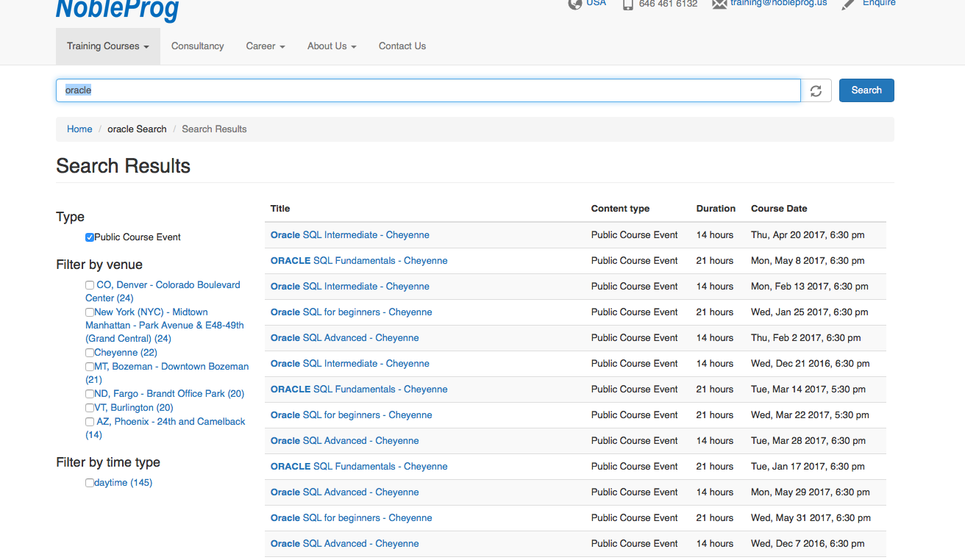Click the Title column header
Viewport: 965px width, 560px height.
280,209
